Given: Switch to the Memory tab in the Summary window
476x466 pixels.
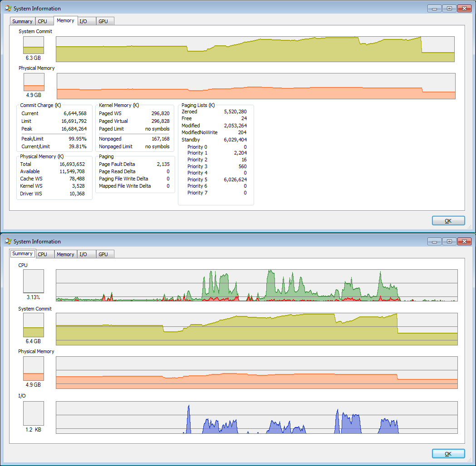Looking at the screenshot, I should (65, 254).
